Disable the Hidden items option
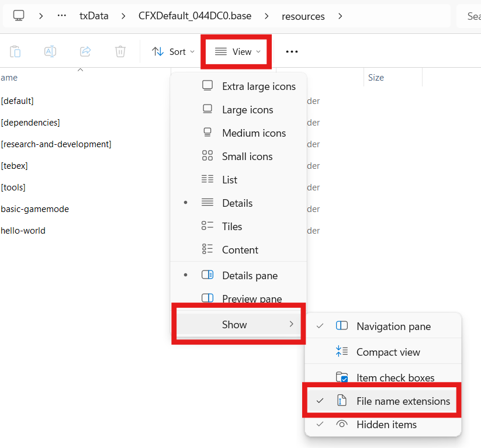This screenshot has width=481, height=448. pos(386,425)
